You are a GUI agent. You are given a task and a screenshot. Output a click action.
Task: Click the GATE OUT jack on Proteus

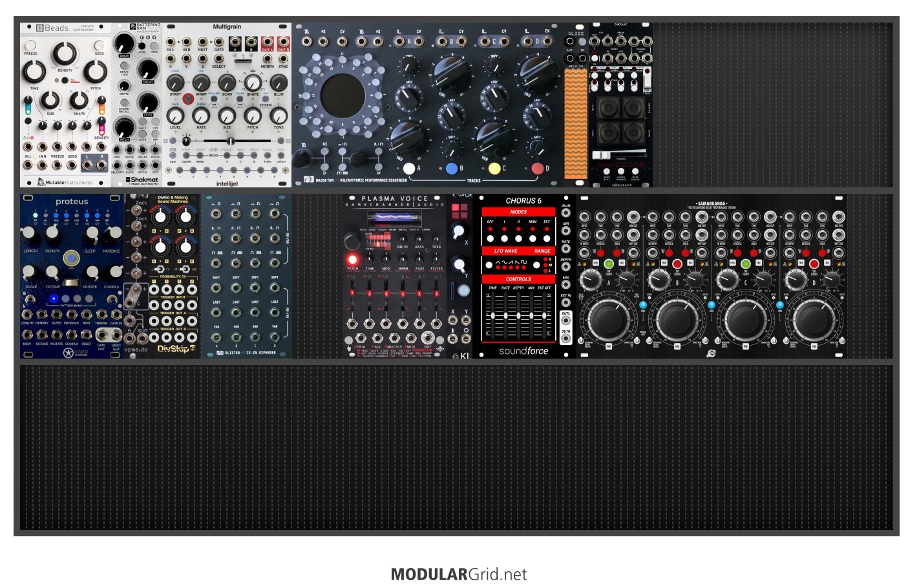tap(101, 335)
